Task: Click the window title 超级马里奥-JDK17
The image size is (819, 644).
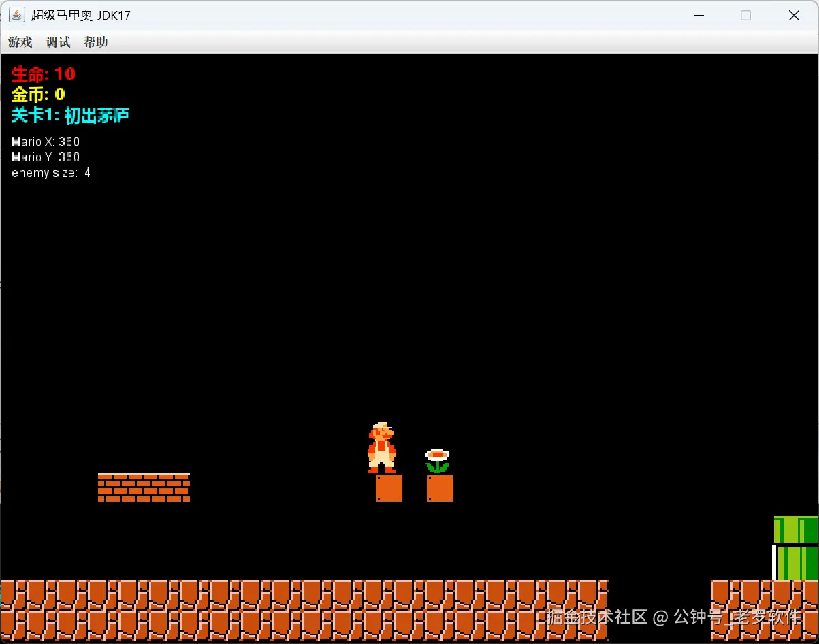Action: [x=81, y=15]
